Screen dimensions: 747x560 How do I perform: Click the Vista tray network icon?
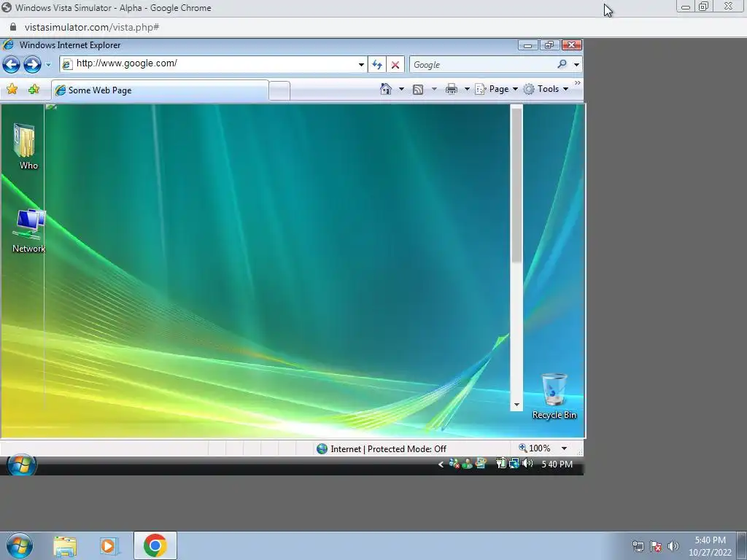click(514, 463)
